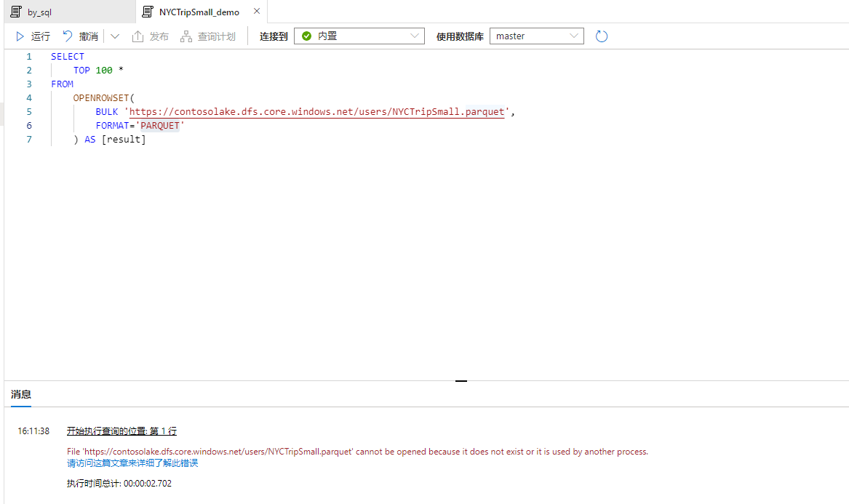
Task: Switch to the by_sql tab
Action: click(x=70, y=12)
